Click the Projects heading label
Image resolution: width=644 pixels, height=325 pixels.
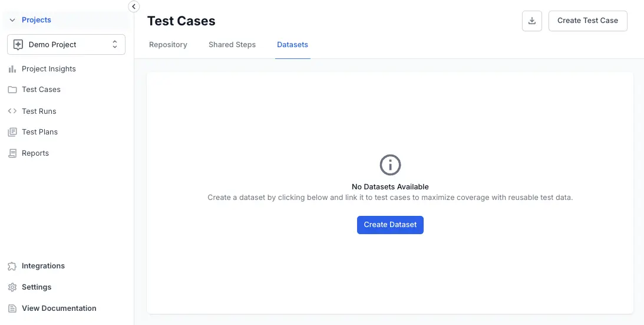[37, 20]
